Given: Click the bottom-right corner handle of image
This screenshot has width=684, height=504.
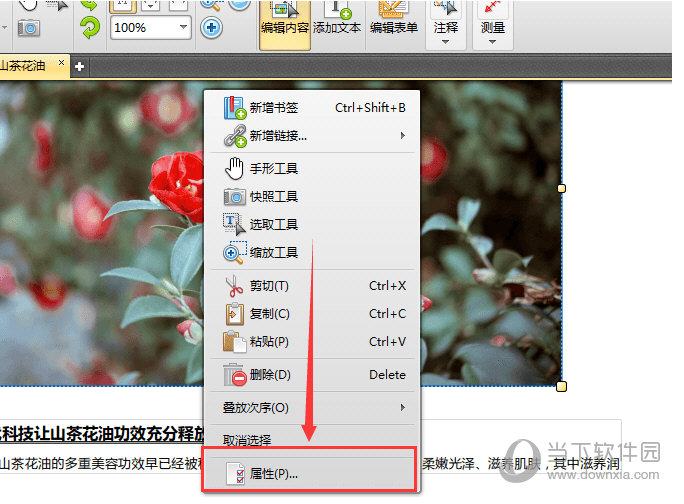Looking at the screenshot, I should pyautogui.click(x=562, y=386).
